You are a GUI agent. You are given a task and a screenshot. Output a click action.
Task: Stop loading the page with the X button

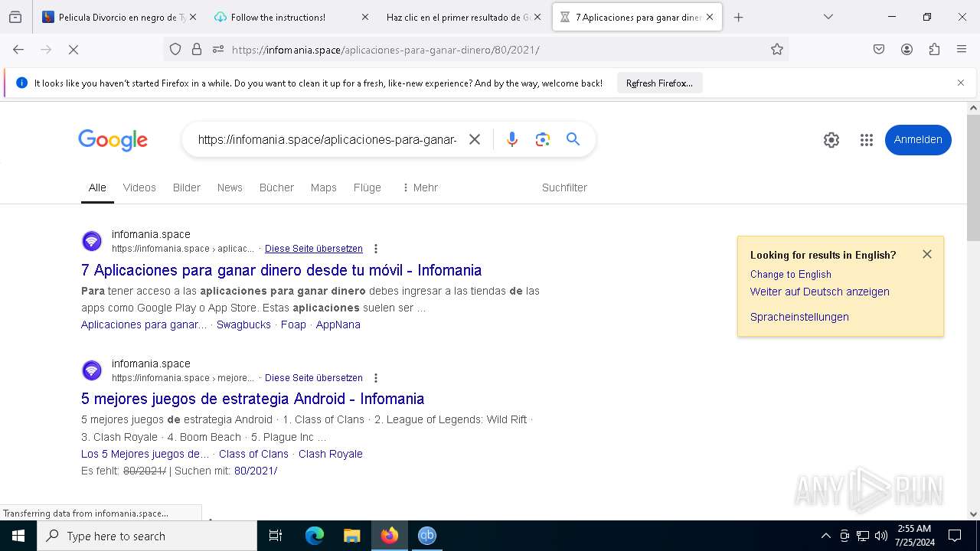click(x=73, y=49)
